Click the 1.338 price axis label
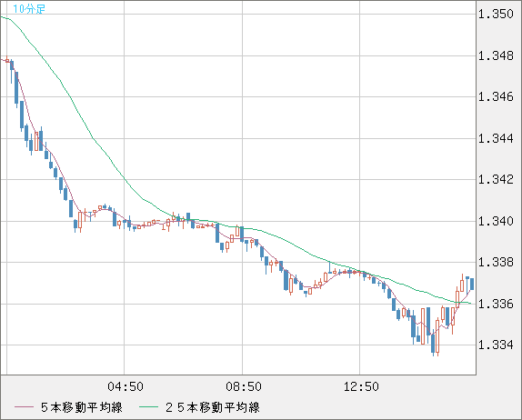 (x=496, y=262)
